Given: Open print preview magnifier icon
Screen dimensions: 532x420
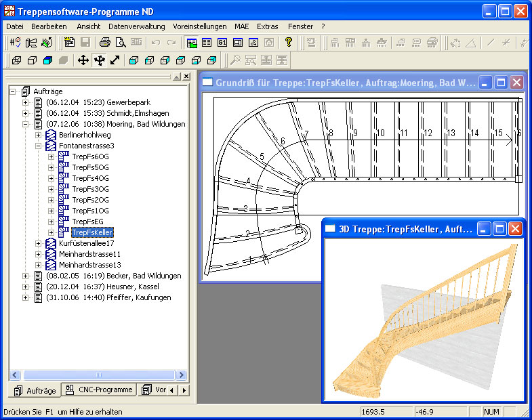Looking at the screenshot, I should (x=121, y=43).
